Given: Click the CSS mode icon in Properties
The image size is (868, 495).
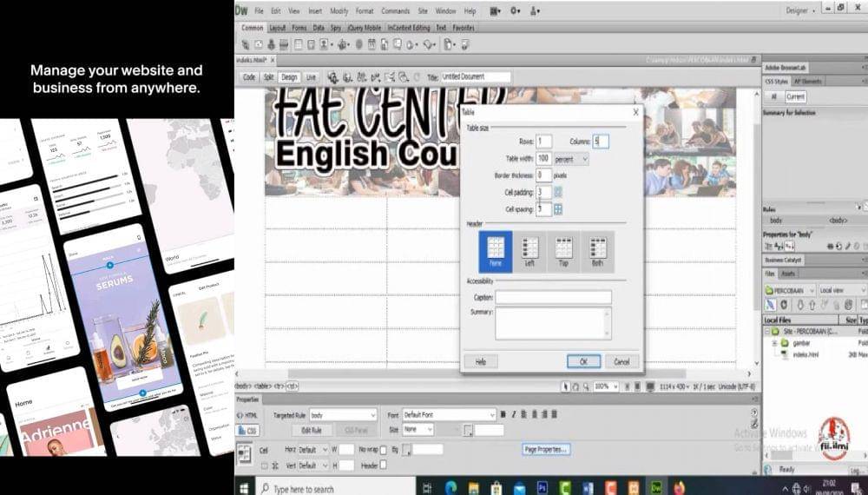Looking at the screenshot, I should click(248, 430).
